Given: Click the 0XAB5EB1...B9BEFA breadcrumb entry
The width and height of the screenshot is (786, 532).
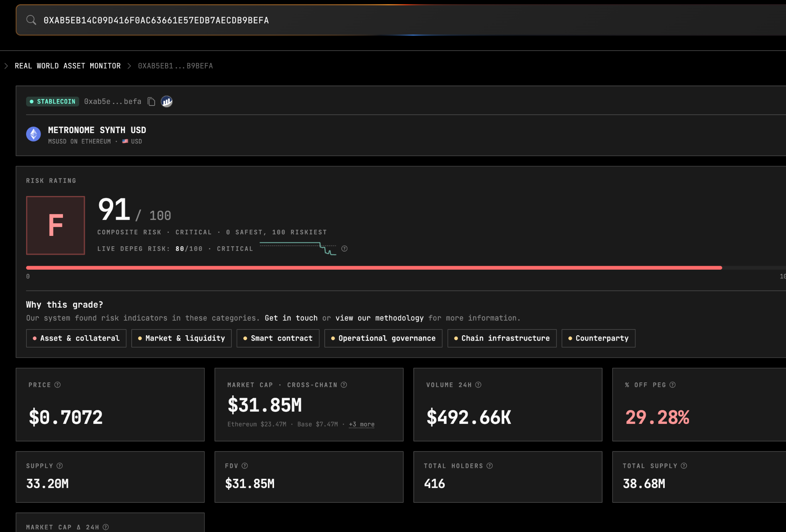Looking at the screenshot, I should [x=175, y=66].
